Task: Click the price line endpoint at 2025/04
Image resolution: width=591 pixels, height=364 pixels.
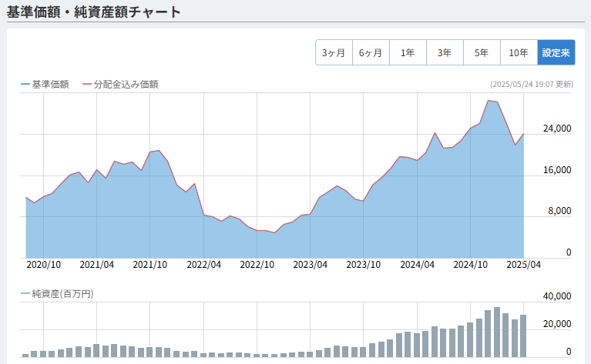Action: (x=523, y=134)
